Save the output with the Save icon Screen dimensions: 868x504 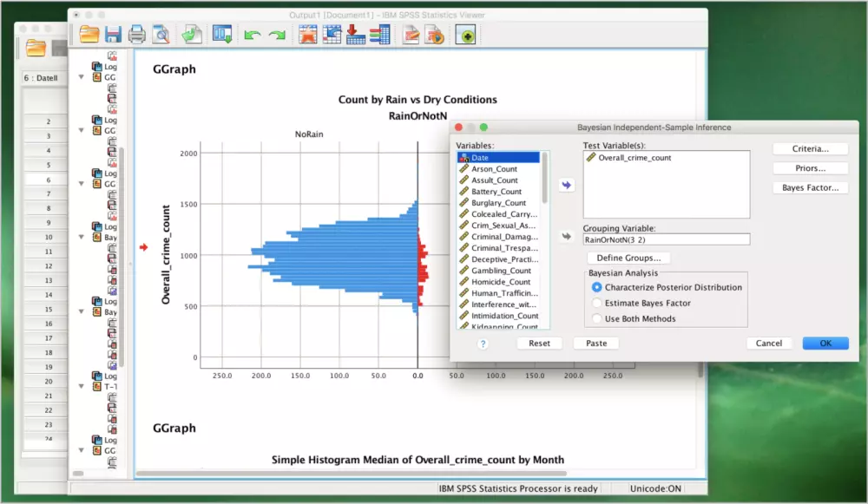coord(114,35)
